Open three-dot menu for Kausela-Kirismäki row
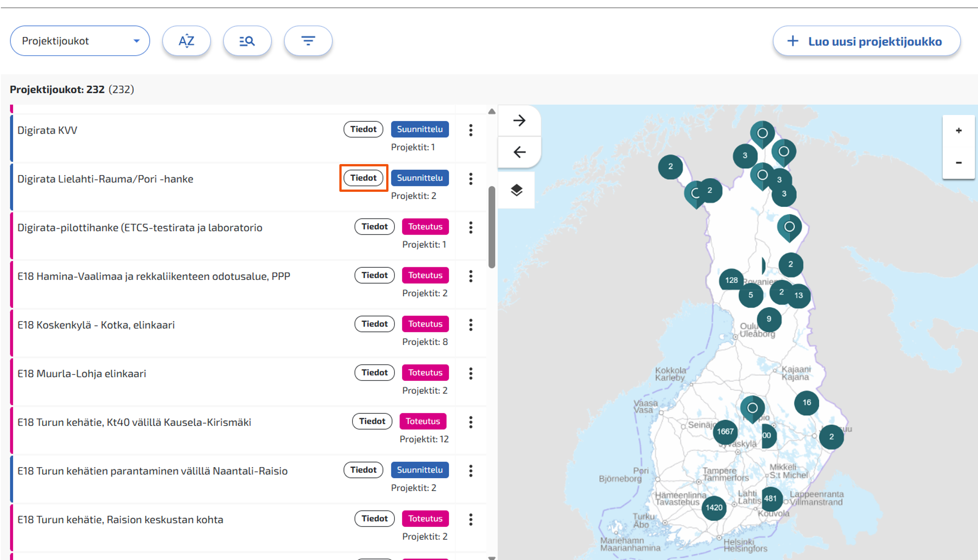Viewport: 978px width, 560px height. (x=471, y=422)
